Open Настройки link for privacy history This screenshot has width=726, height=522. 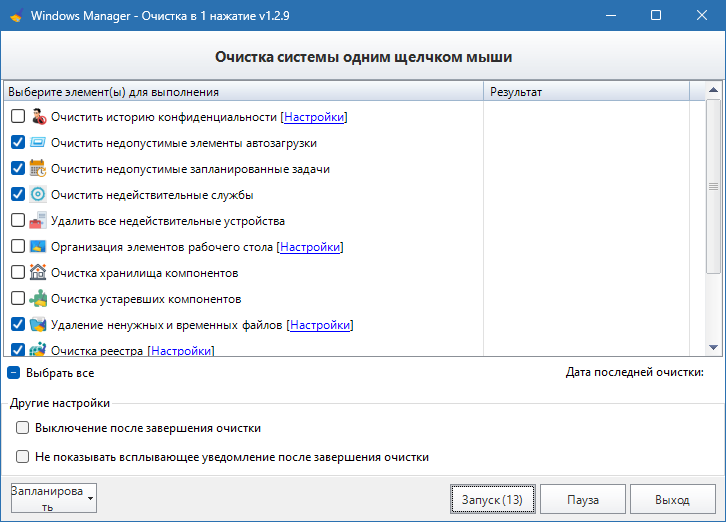pyautogui.click(x=314, y=117)
